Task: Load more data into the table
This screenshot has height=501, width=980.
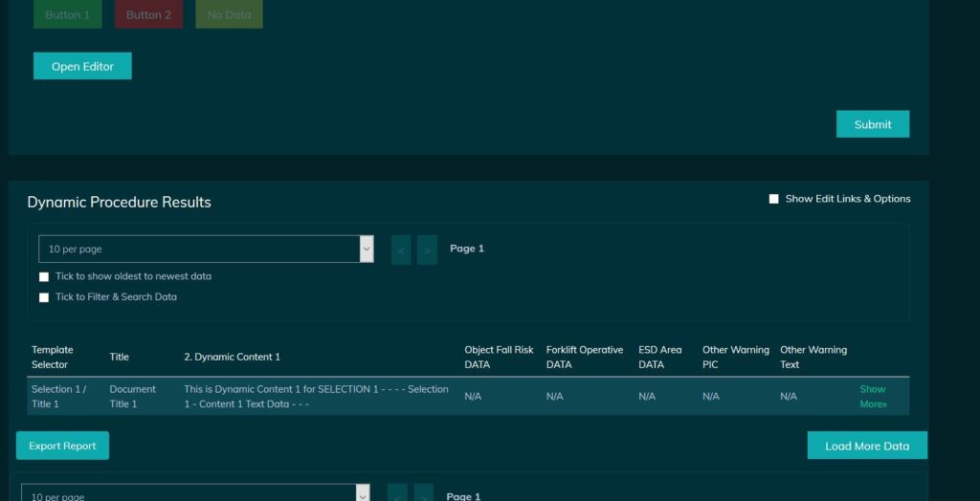Action: (866, 446)
